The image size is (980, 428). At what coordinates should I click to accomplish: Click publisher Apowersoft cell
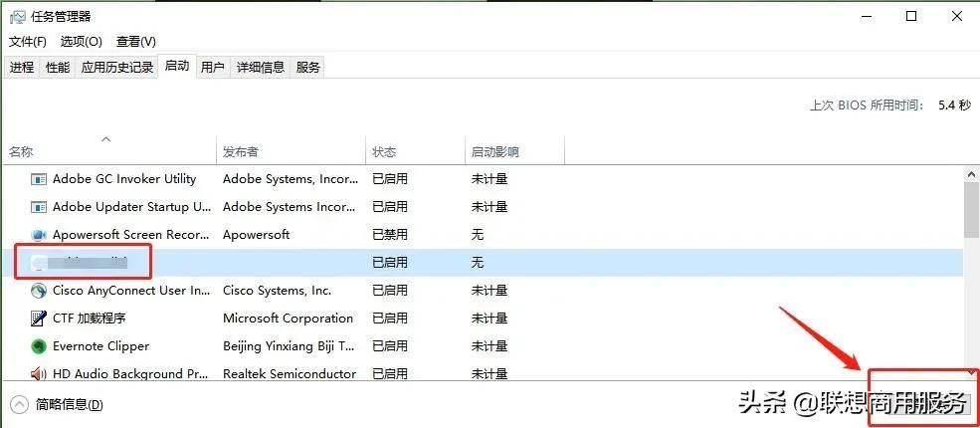pos(257,235)
